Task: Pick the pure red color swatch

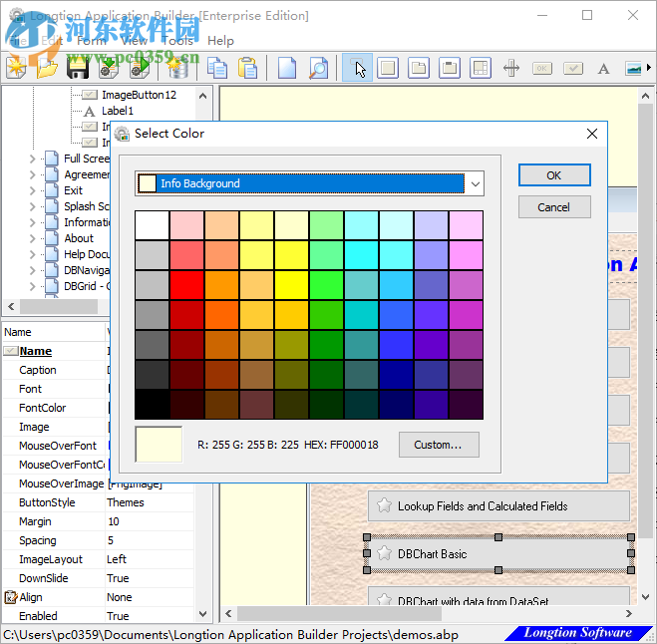Action: coord(186,285)
